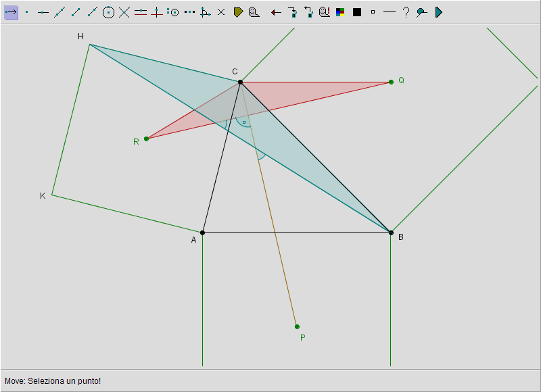Select the Angle tool
This screenshot has height=392, width=541.
[x=205, y=12]
